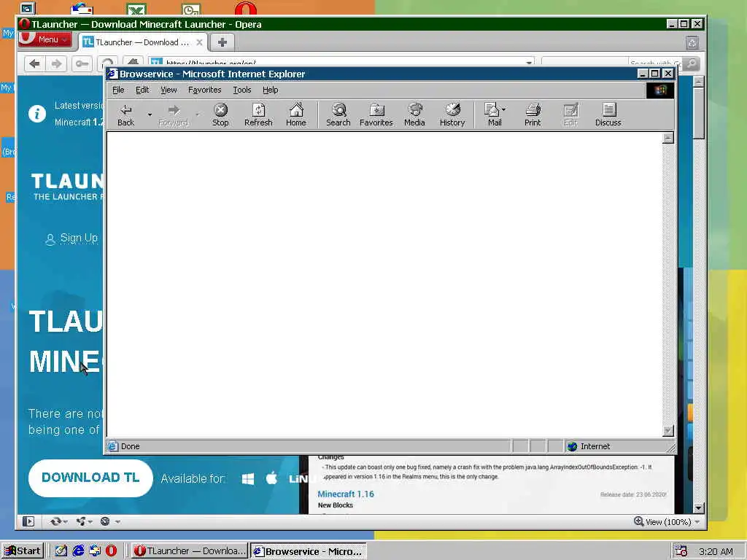Refresh the Internet Explorer page
This screenshot has height=560, width=747.
[x=258, y=114]
